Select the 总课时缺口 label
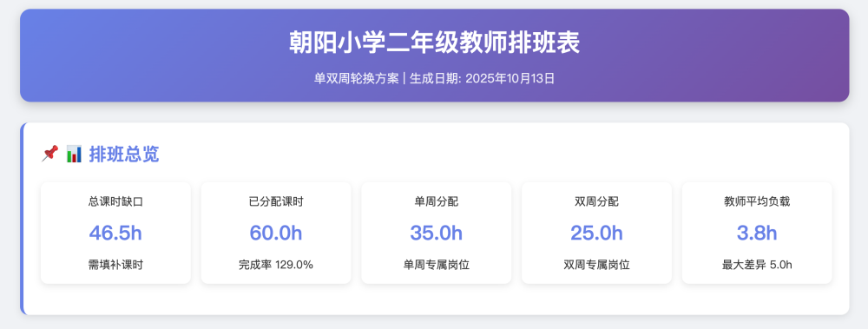Screen dimensions: 868x329 coord(115,201)
